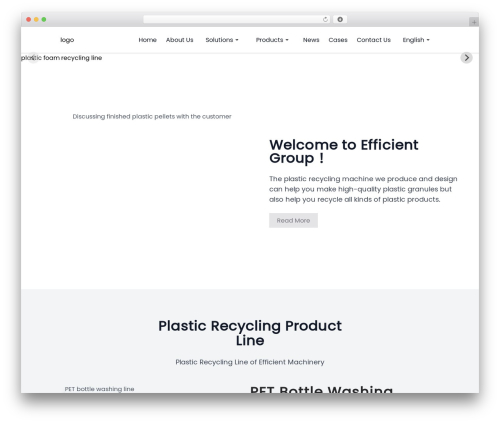Click the yellow minimize window dot
Image resolution: width=500 pixels, height=423 pixels.
click(36, 20)
